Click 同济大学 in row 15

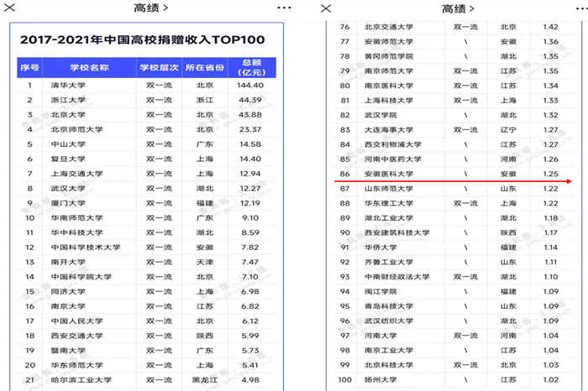[x=68, y=291]
